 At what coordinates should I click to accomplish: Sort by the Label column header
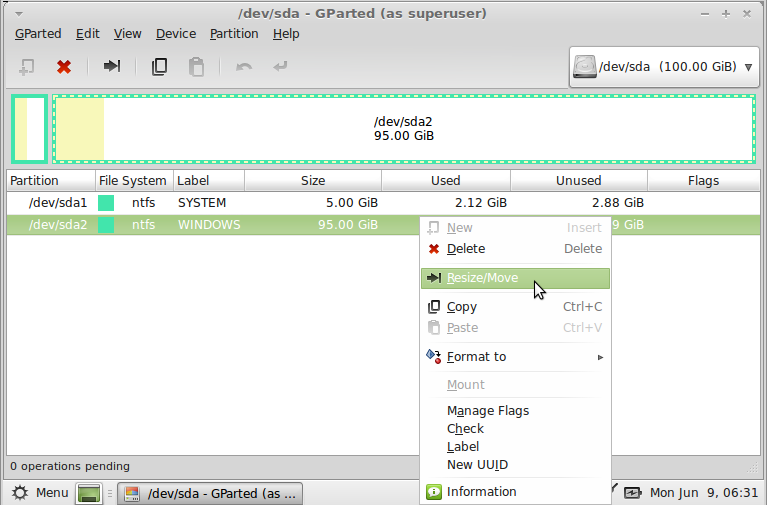[x=209, y=181]
